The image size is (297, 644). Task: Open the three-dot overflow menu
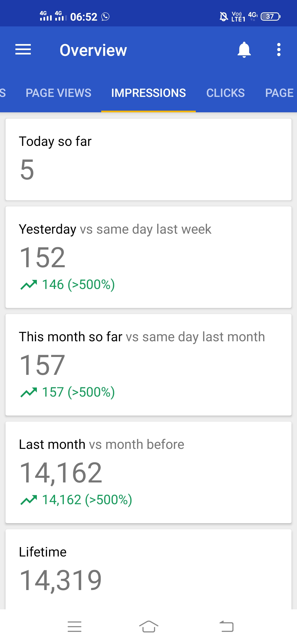click(279, 50)
